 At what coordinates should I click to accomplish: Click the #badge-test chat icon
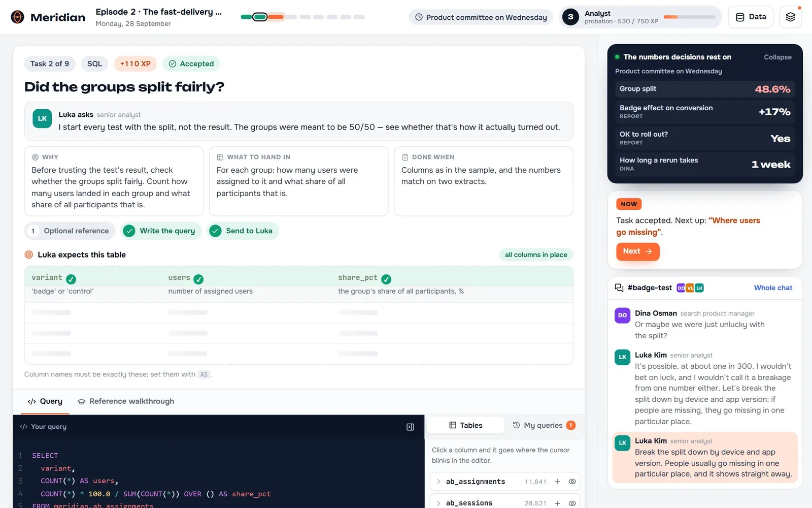[x=619, y=288]
